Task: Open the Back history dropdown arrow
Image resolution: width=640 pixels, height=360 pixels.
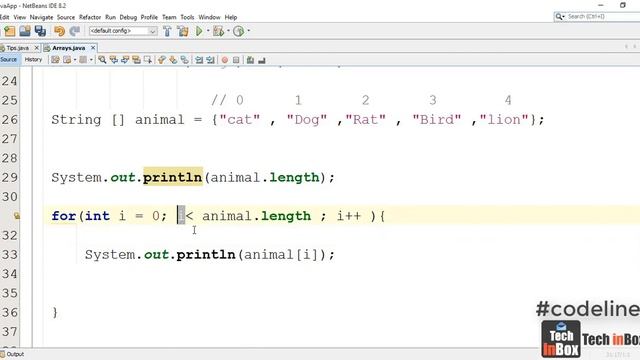Action: (75, 60)
